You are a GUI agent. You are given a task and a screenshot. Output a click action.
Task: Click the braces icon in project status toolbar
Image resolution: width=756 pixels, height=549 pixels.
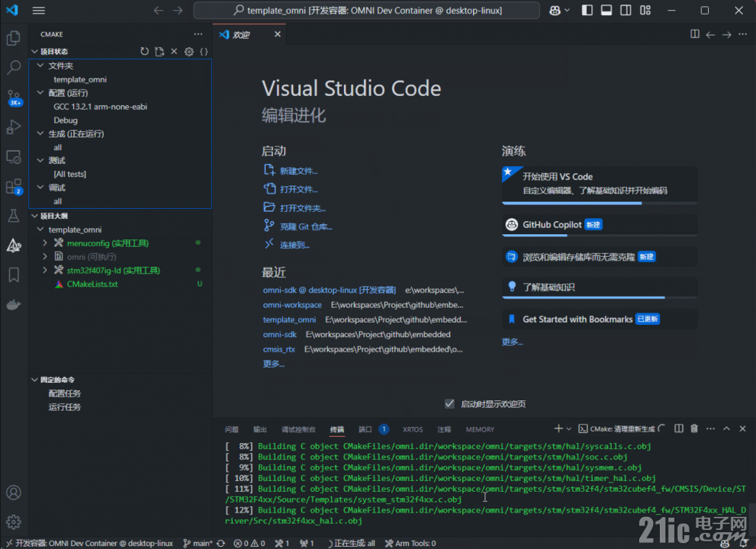pyautogui.click(x=204, y=51)
